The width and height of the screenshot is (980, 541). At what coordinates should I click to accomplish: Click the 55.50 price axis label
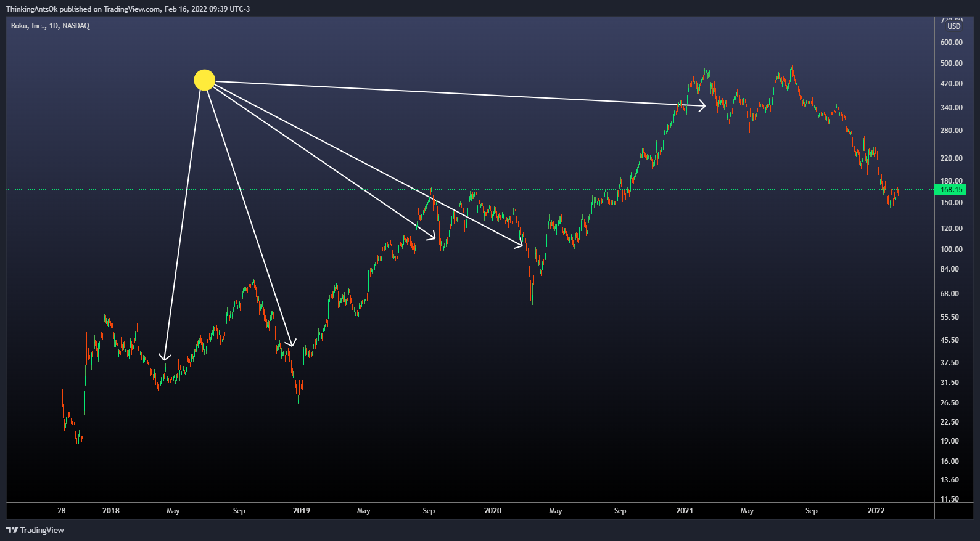950,317
